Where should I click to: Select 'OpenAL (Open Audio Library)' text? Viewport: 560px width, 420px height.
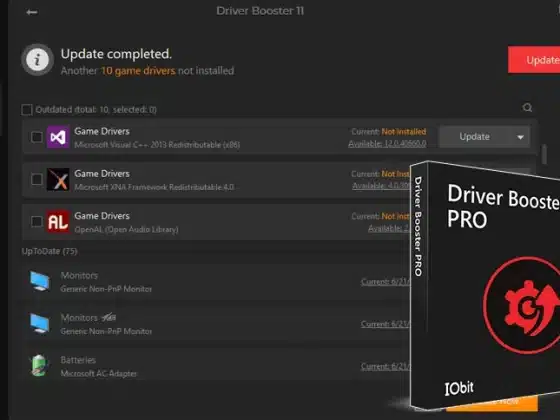[126, 229]
